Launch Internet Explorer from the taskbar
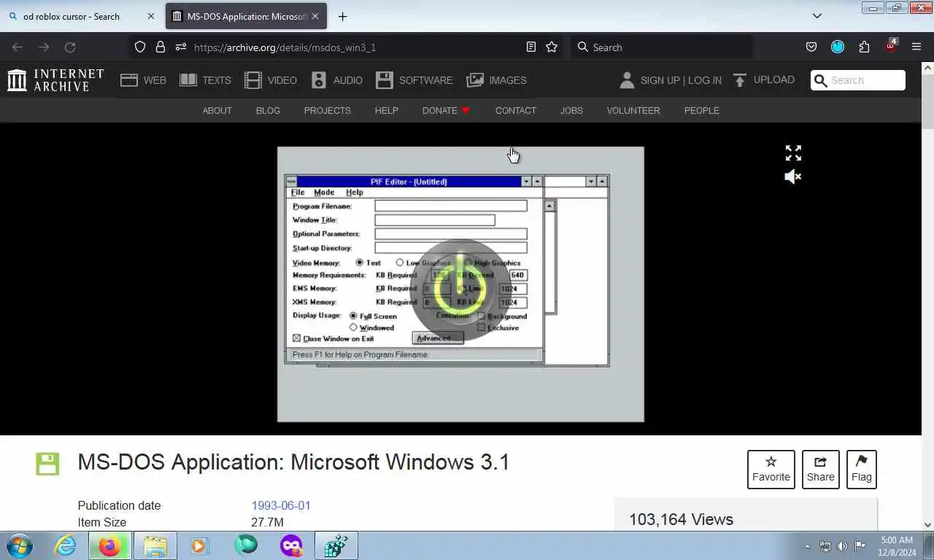 [x=65, y=545]
